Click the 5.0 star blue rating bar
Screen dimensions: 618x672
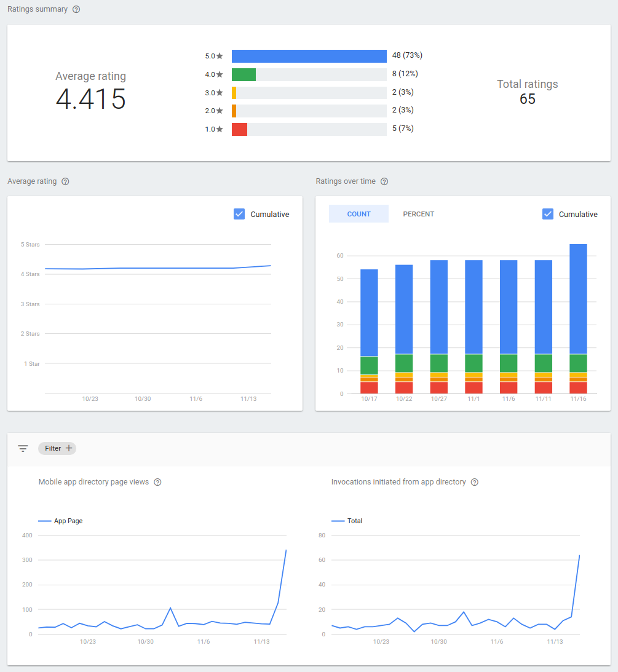click(x=309, y=56)
